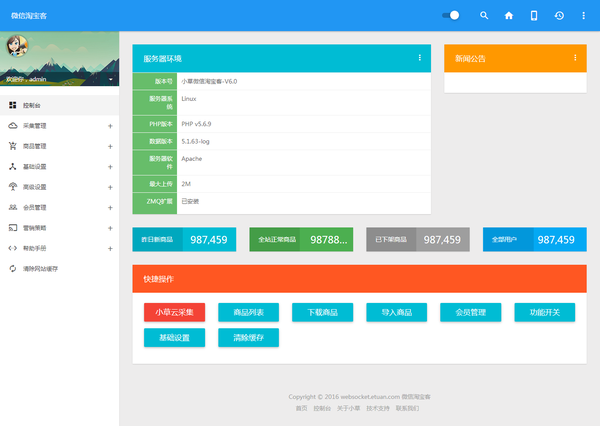This screenshot has width=600, height=426.
Task: Click the red 小草云采集 button
Action: (175, 312)
